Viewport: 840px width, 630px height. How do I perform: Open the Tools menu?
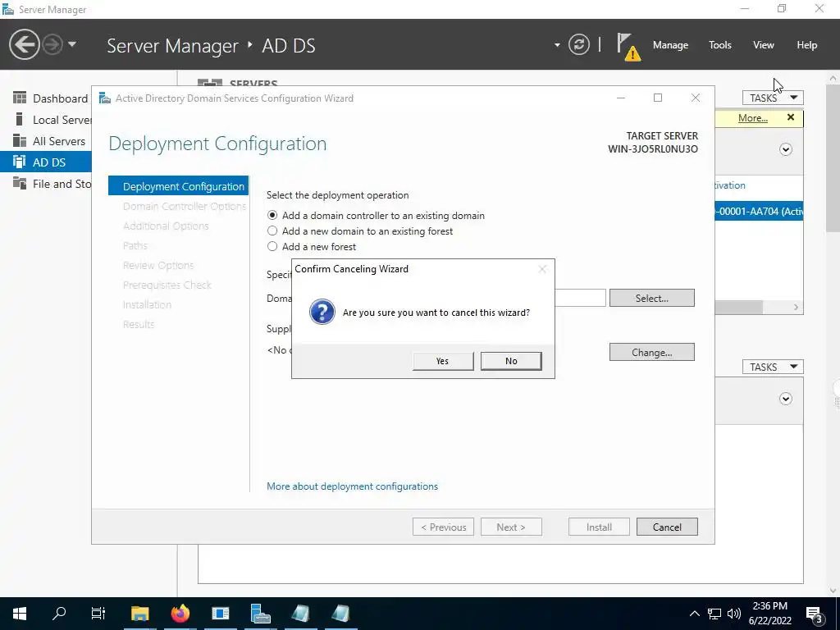click(719, 45)
